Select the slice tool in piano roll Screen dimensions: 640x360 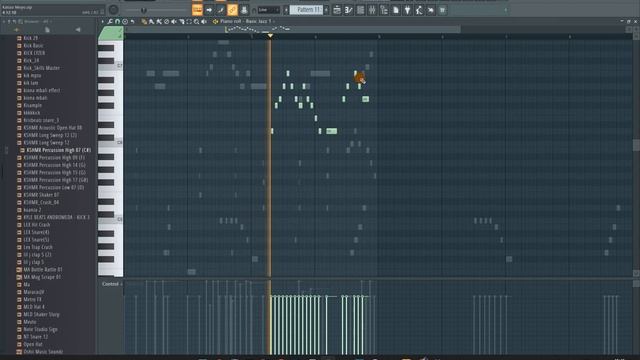182,22
